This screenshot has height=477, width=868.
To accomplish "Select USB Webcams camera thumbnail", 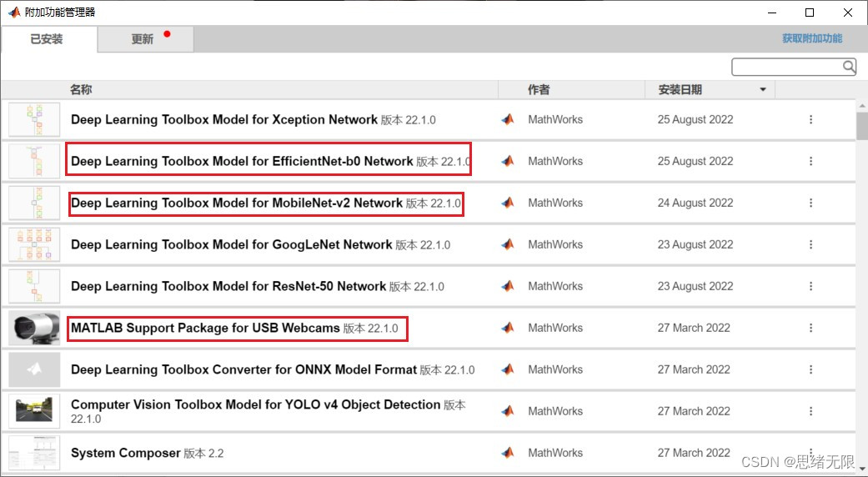I will coord(34,328).
